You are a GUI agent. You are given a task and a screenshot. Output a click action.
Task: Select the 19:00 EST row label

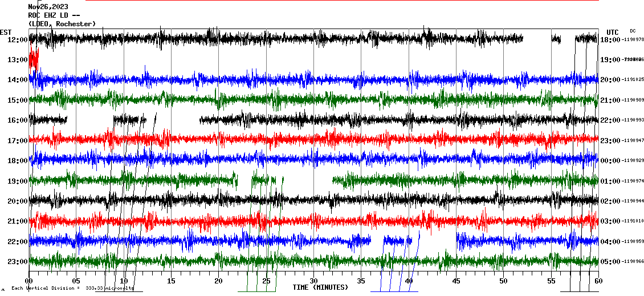click(x=18, y=181)
